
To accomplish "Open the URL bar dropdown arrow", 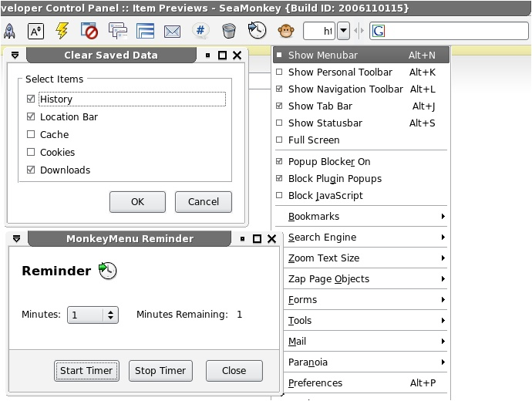I will coord(343,31).
